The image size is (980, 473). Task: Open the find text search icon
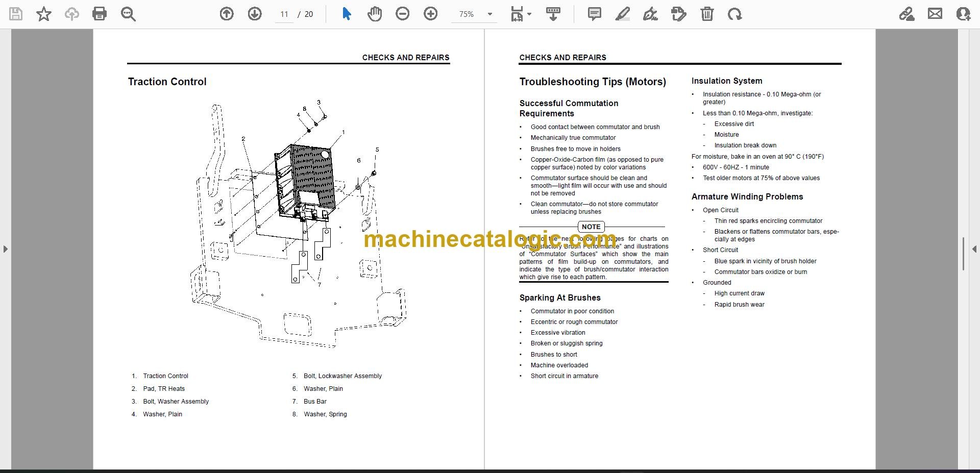coord(128,14)
